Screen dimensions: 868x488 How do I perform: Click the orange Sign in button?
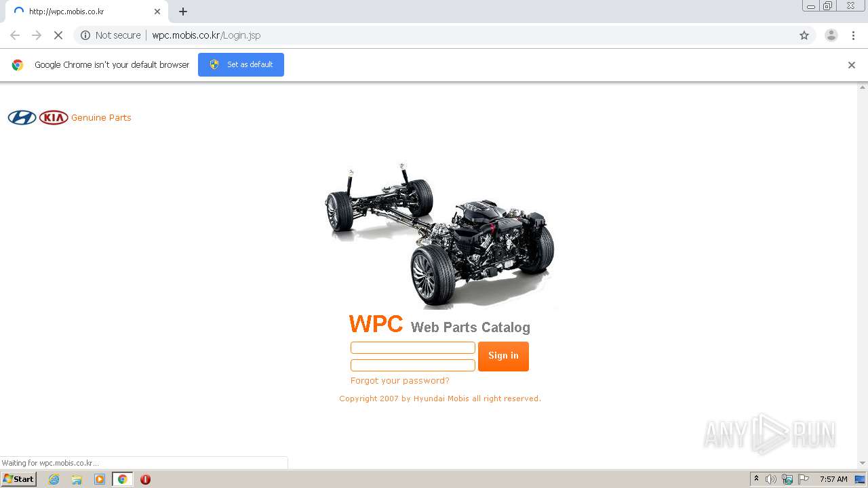pos(503,357)
